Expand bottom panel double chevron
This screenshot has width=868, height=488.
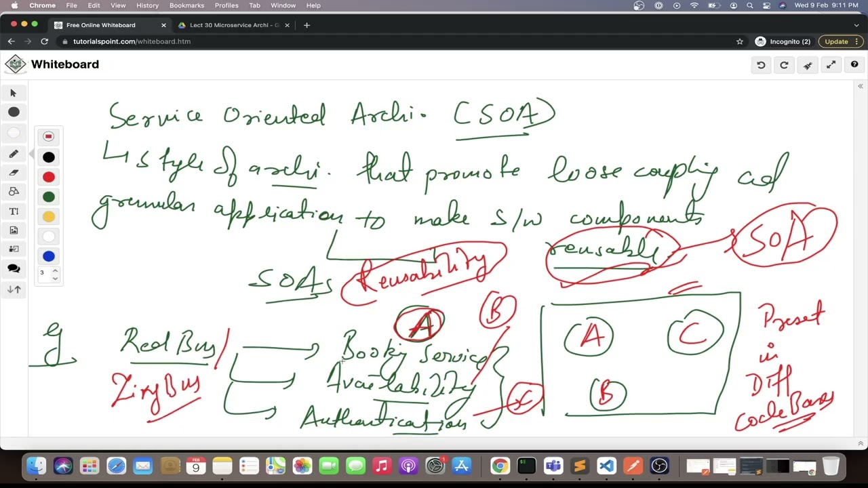pos(860,443)
